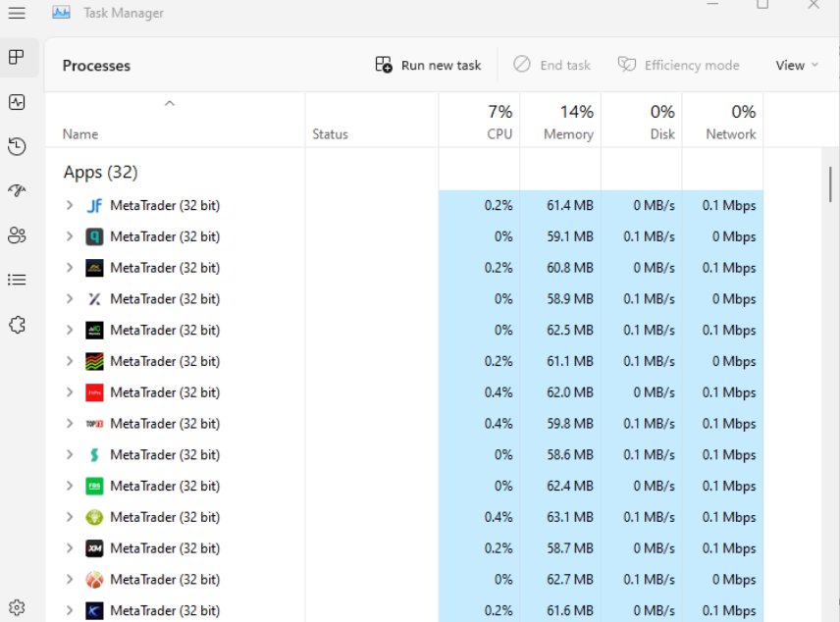Expand the MetaTrader row using 59.1 MB
Screen dimensions: 840x622
70,236
